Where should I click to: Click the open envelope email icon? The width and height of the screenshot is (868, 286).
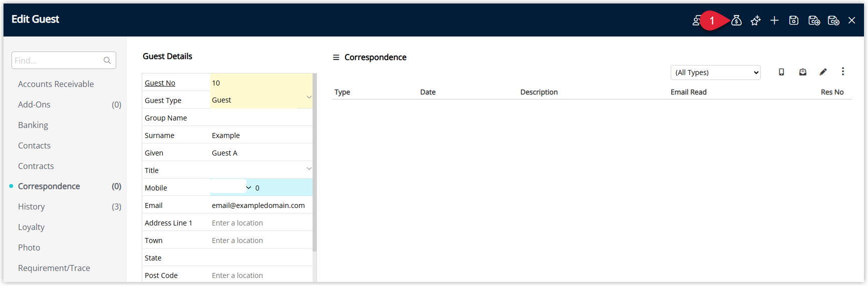click(803, 72)
